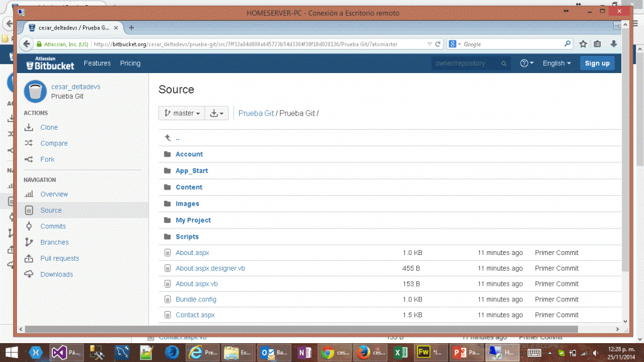Viewport: 644px width, 362px height.
Task: Click the Clone download icon in the sidebar
Action: 29,128
